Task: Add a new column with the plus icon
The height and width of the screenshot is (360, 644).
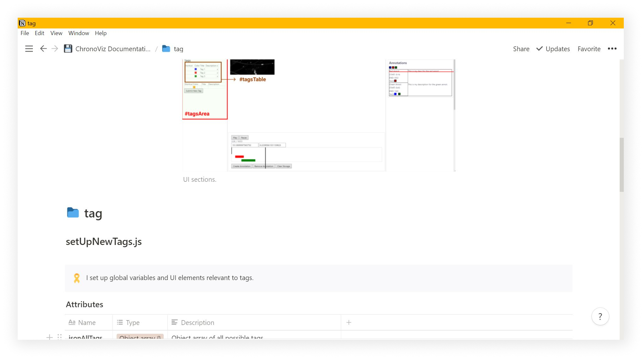Action: 349,322
